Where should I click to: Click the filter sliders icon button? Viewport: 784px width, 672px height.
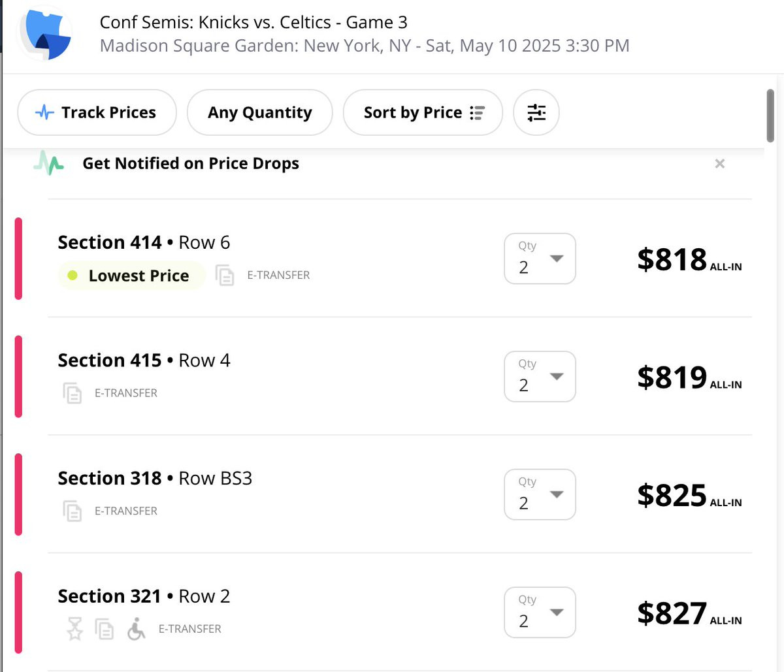pyautogui.click(x=536, y=112)
